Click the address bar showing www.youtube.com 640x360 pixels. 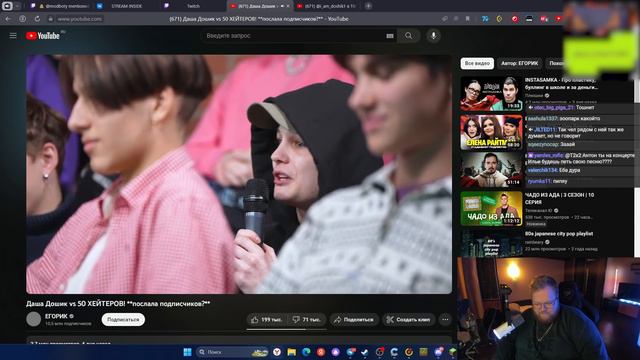pyautogui.click(x=80, y=19)
